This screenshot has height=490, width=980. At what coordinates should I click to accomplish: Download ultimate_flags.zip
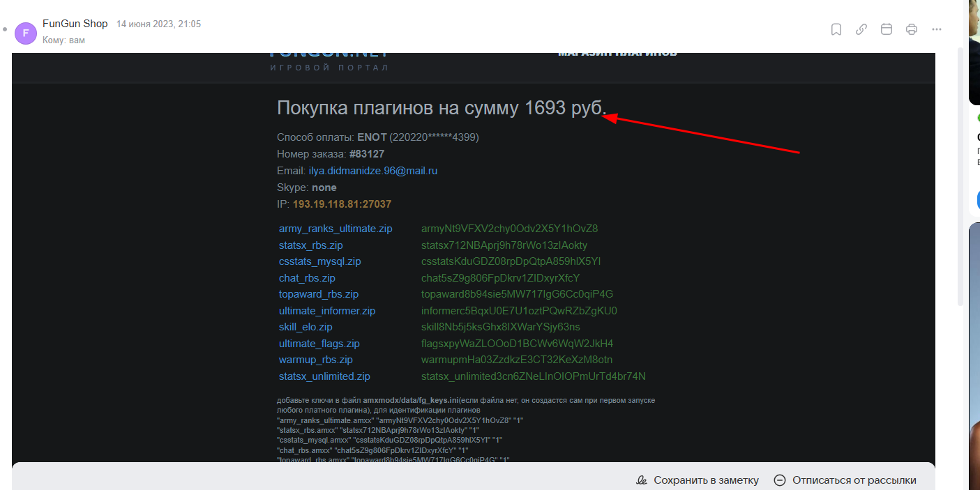(x=319, y=344)
